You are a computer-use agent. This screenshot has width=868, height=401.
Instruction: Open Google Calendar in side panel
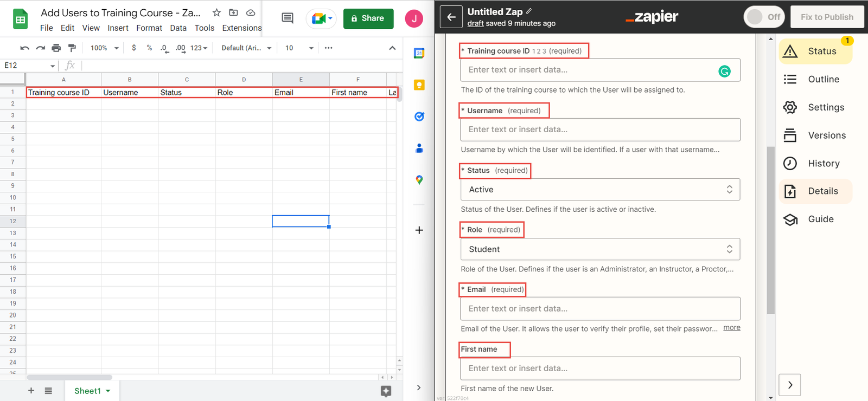419,53
